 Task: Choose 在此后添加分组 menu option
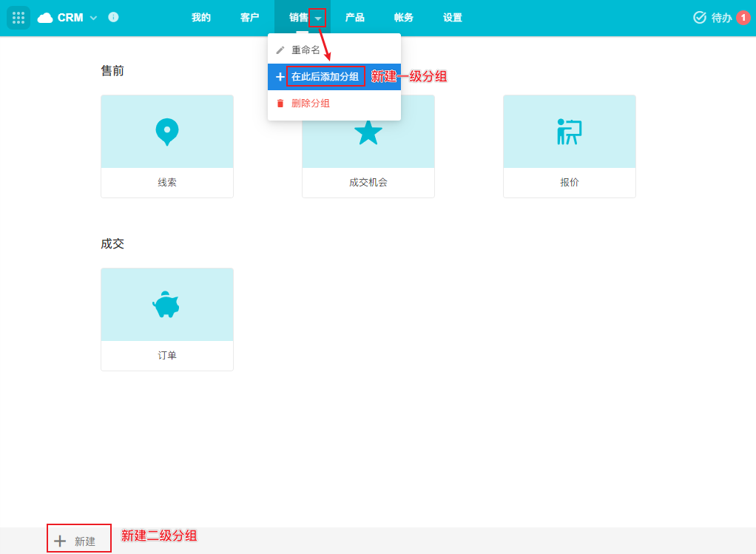click(325, 77)
